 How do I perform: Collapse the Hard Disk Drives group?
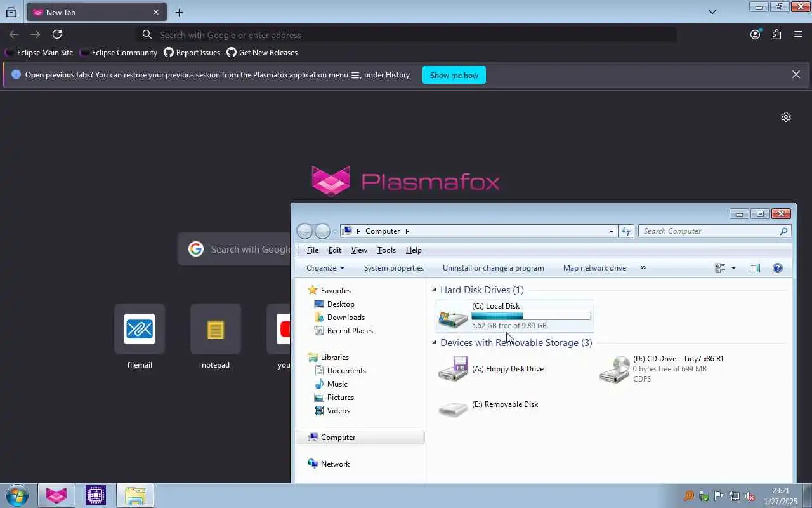(x=435, y=290)
